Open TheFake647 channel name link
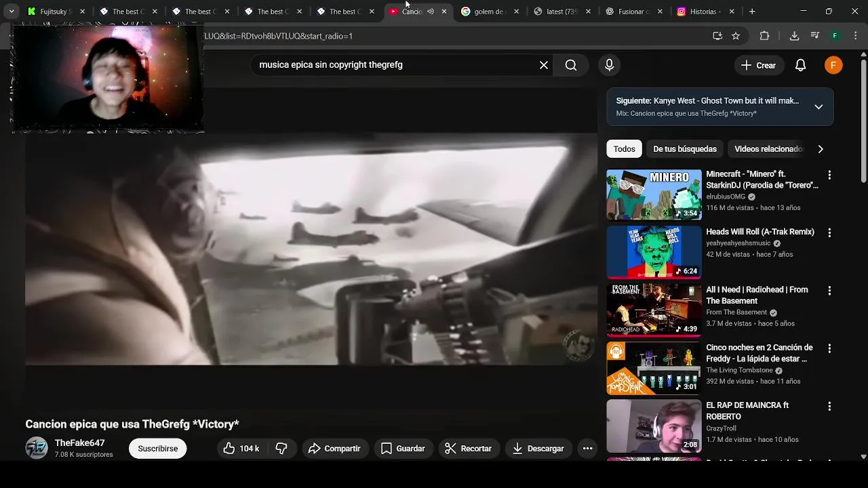Image resolution: width=868 pixels, height=488 pixels. coord(79,443)
